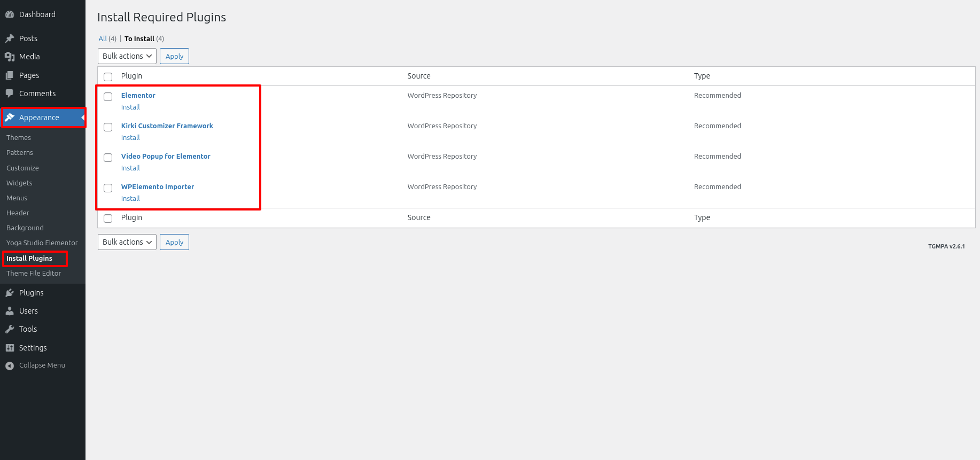Click the Comments speech bubble icon
The height and width of the screenshot is (460, 980).
point(10,93)
